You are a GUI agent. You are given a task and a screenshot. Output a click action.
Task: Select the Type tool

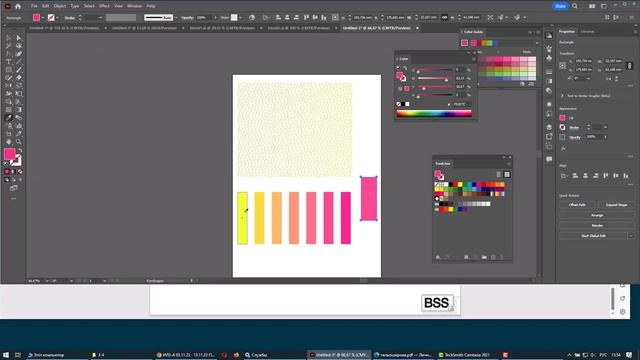coord(9,62)
